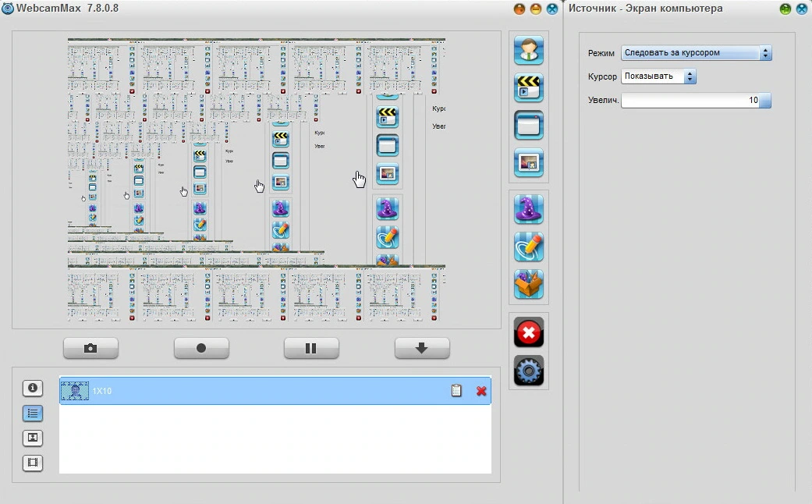The width and height of the screenshot is (812, 504).
Task: Delete the 1X10 item with red cross
Action: pos(481,391)
